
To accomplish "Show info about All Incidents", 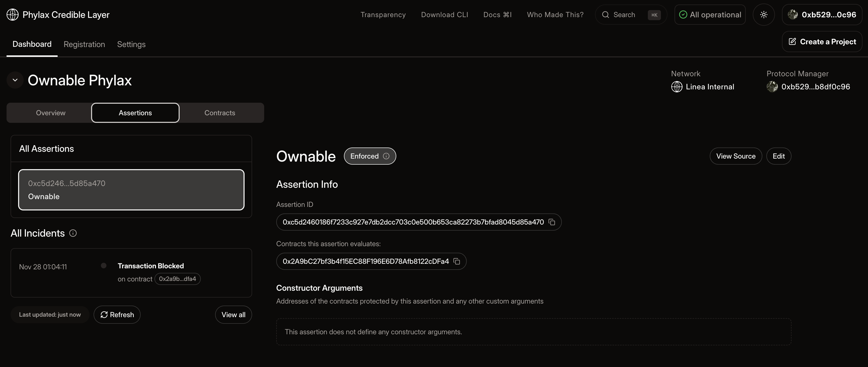I will coord(73,233).
